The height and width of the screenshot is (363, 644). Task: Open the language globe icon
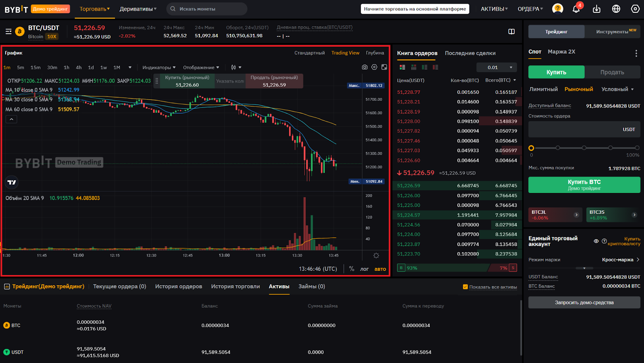(616, 9)
